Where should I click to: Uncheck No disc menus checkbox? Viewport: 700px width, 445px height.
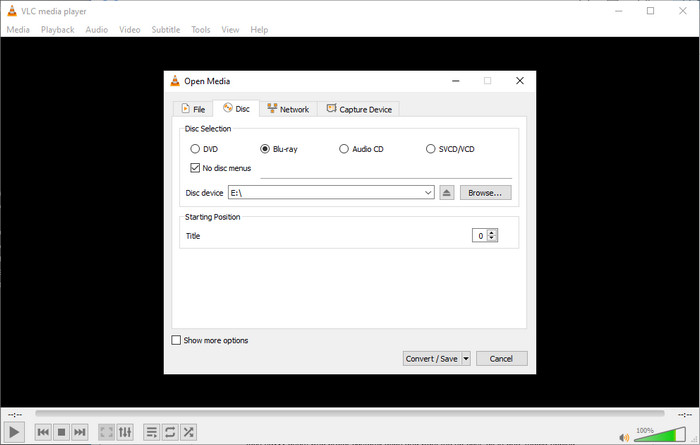click(195, 168)
